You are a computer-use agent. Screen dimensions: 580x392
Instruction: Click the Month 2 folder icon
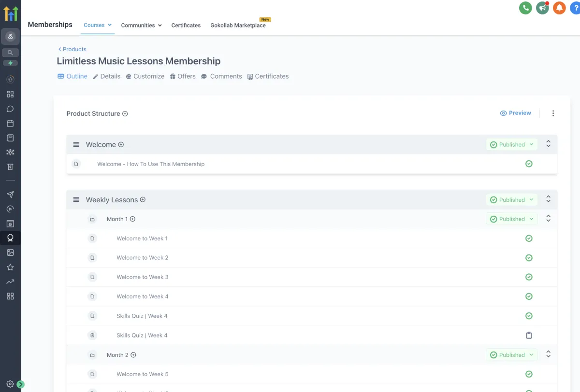click(x=92, y=355)
